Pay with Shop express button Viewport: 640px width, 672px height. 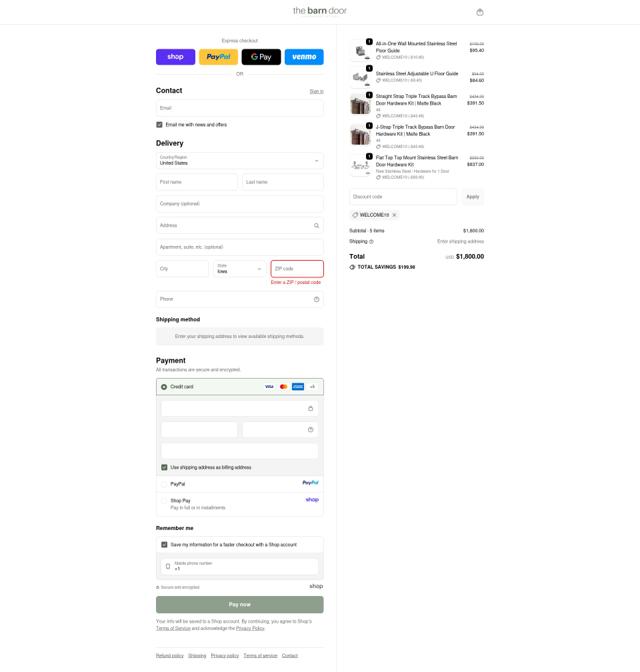[x=175, y=57]
